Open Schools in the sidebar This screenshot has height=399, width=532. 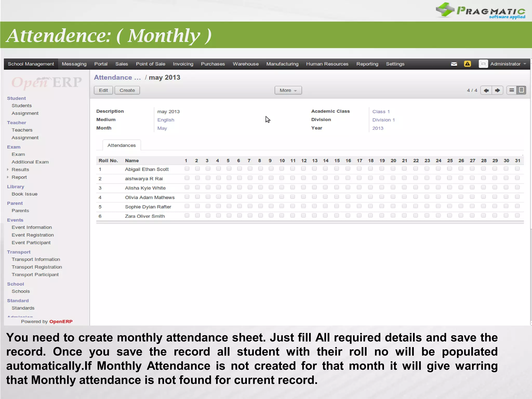21,291
